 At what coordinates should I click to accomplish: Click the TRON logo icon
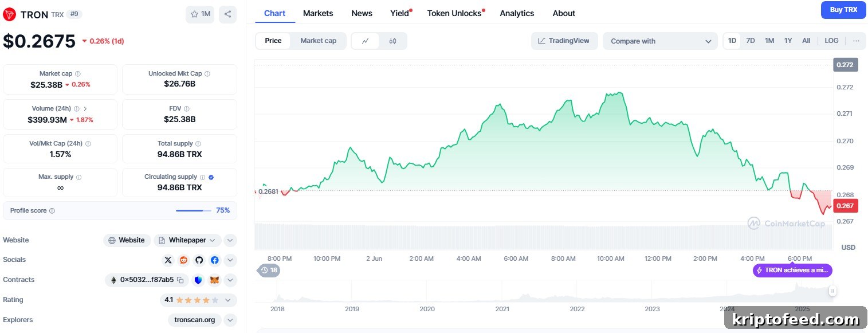tap(10, 14)
